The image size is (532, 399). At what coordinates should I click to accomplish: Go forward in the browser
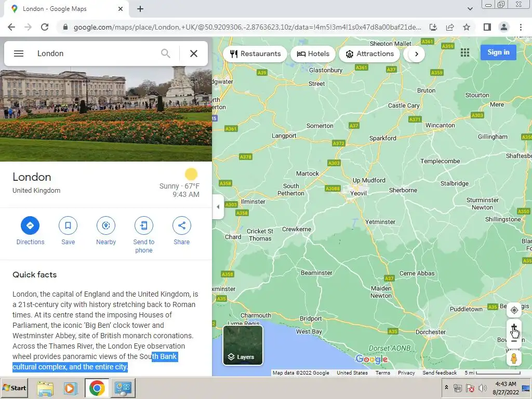[28, 27]
